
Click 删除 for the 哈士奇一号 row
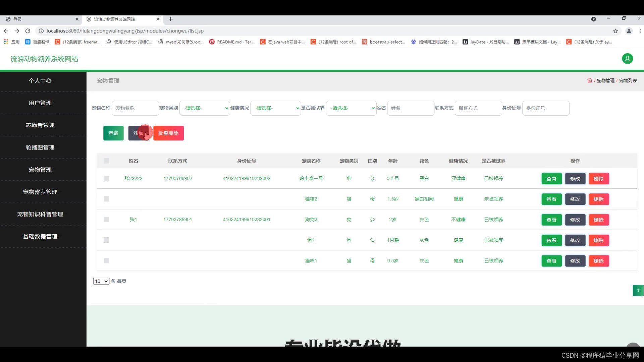click(598, 179)
